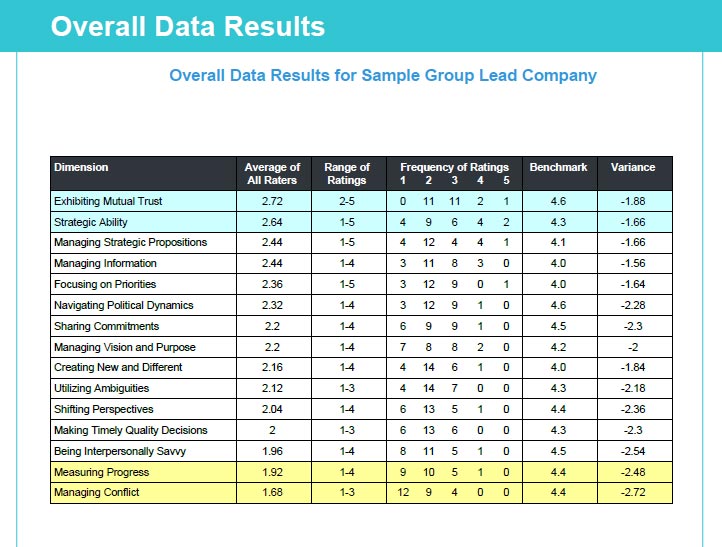The width and height of the screenshot is (722, 547).
Task: Click variance -2.36 for Shifting Perspectives
Action: (x=633, y=409)
